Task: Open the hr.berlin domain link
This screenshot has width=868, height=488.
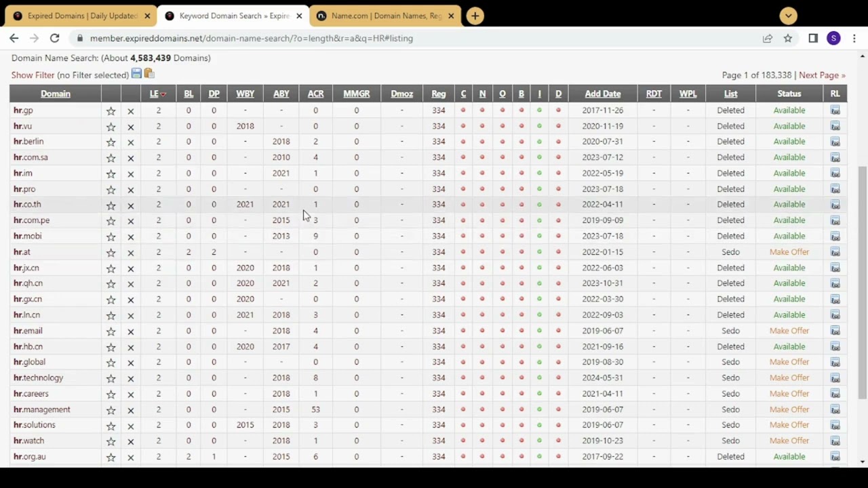Action: click(28, 142)
